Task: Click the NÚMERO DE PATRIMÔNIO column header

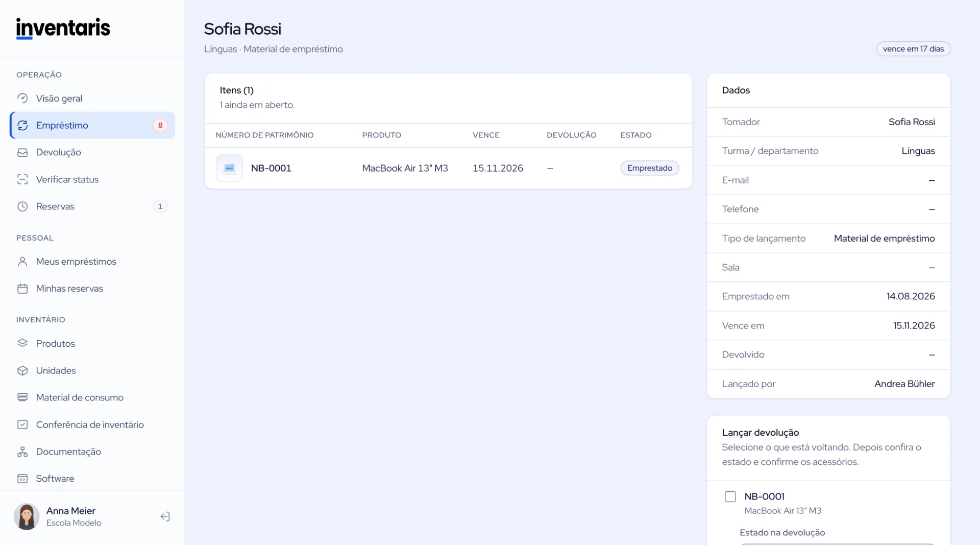Action: coord(264,135)
